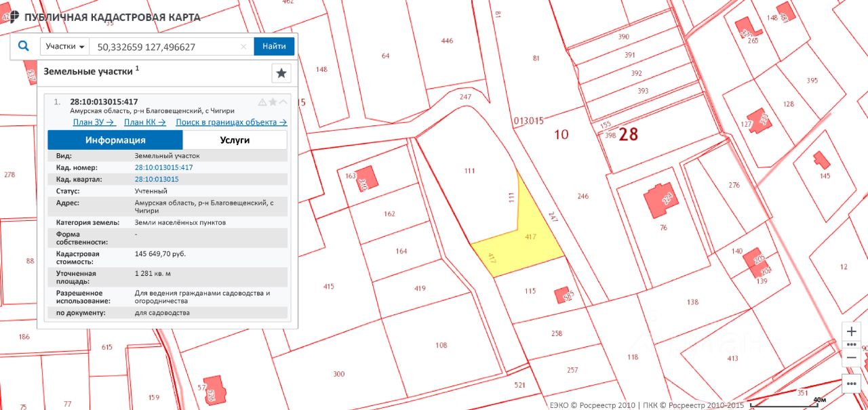Click parcel 128 on the map
The image size is (868, 410).
pyautogui.click(x=788, y=104)
